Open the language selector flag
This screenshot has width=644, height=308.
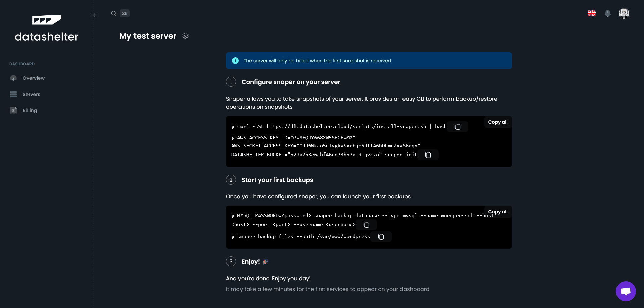click(592, 13)
